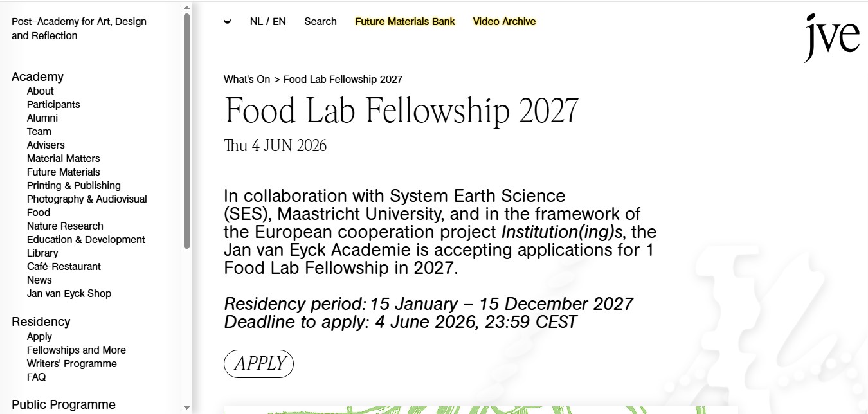This screenshot has width=868, height=414.
Task: Open the Search link
Action: [320, 22]
